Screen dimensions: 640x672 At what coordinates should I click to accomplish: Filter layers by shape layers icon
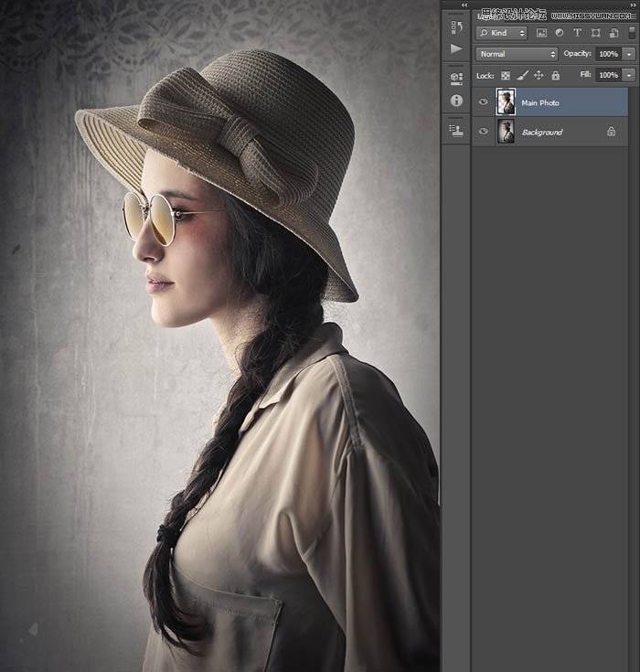point(595,33)
